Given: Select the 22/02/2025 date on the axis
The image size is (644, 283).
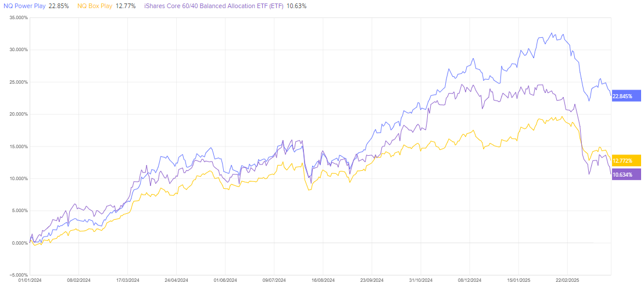Looking at the screenshot, I should click(x=567, y=280).
